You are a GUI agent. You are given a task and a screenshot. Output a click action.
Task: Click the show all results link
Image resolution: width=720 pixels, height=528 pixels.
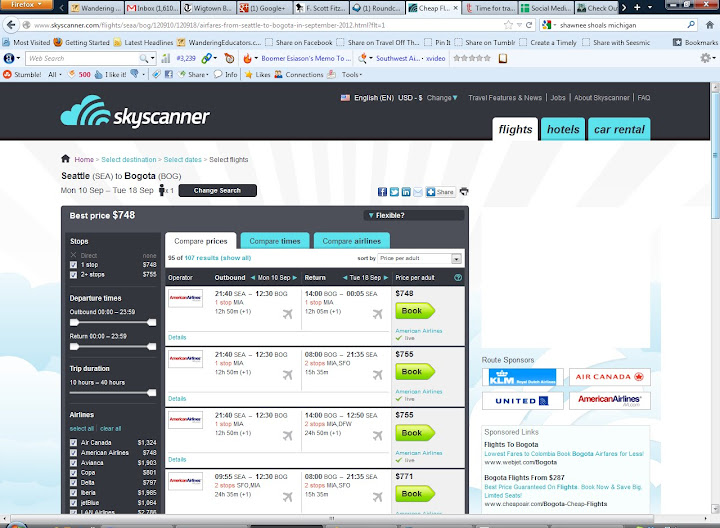click(236, 258)
